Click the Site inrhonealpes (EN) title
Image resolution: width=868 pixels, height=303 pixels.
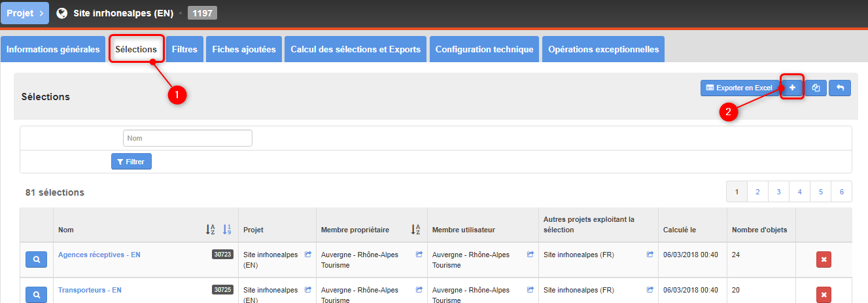point(124,13)
